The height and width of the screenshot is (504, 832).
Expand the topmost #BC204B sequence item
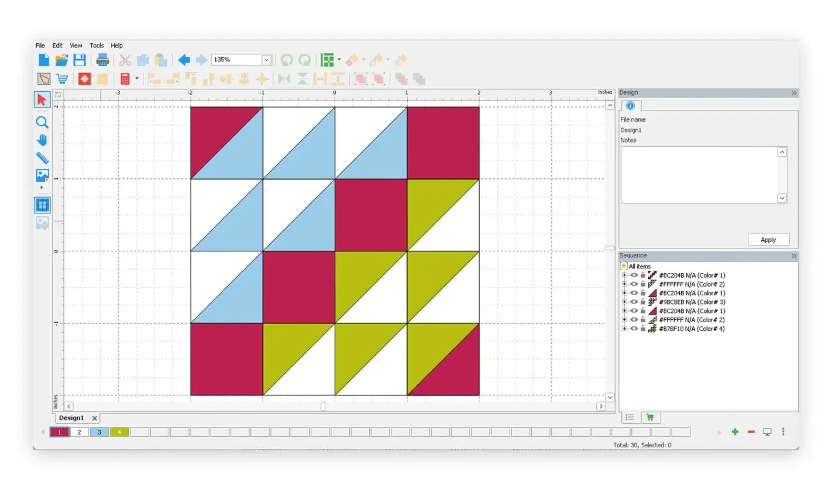point(624,275)
